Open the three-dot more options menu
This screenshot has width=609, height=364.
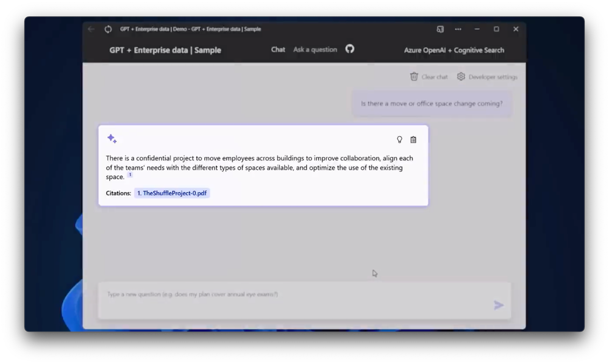click(x=458, y=29)
